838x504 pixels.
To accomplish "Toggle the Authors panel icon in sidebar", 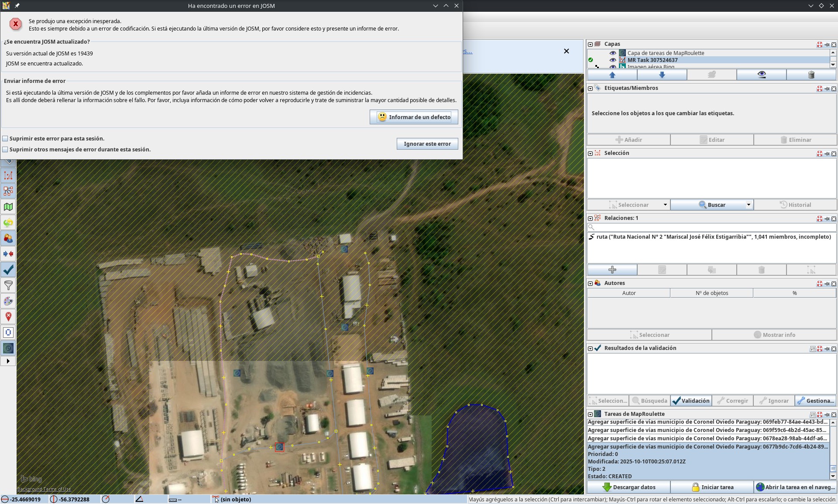I will tap(8, 238).
